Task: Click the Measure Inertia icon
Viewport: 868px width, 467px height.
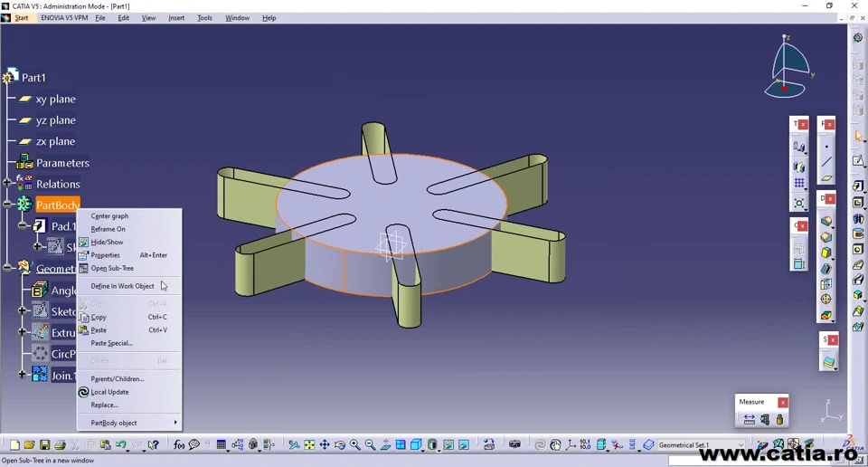Action: click(x=779, y=419)
